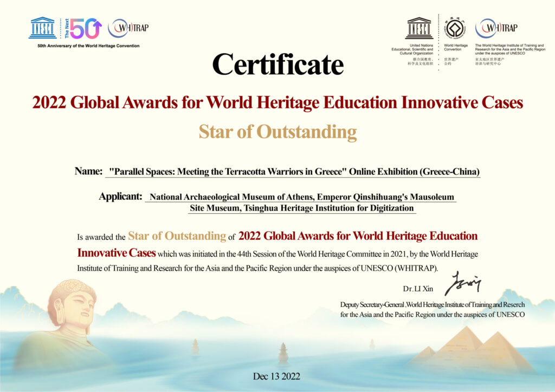Click the 'Applicant:' field label
Screen dimensions: 555x392
pyautogui.click(x=120, y=197)
